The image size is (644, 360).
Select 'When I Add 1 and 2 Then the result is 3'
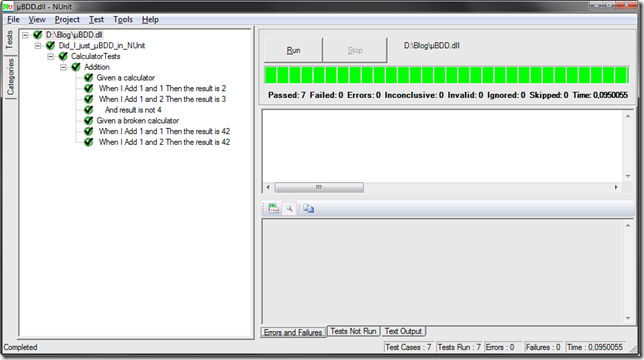(162, 99)
